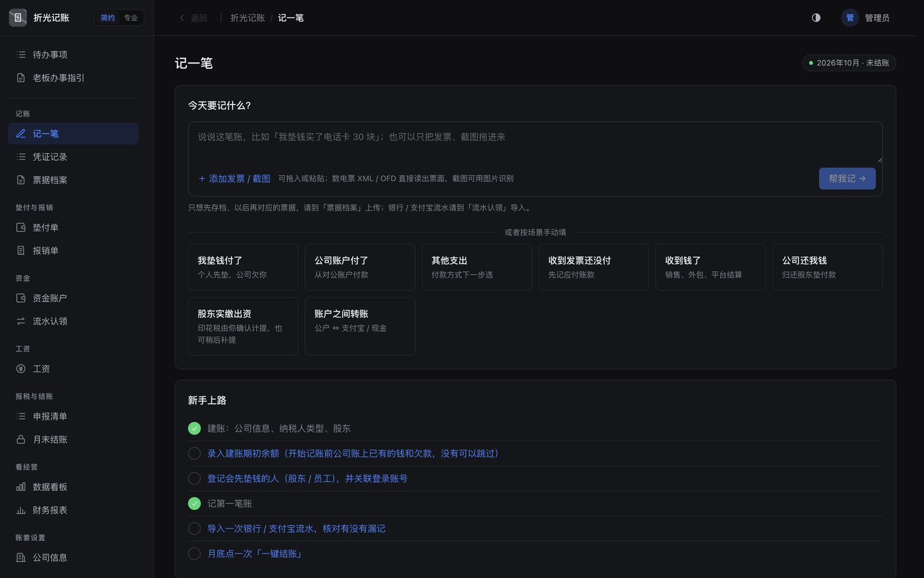Screen dimensions: 924x578
Task: Click 折光记账 breadcrumb
Action: (247, 18)
